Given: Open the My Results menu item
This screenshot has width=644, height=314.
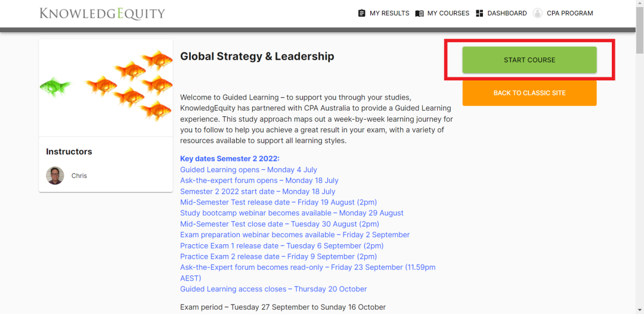Looking at the screenshot, I should [x=389, y=13].
